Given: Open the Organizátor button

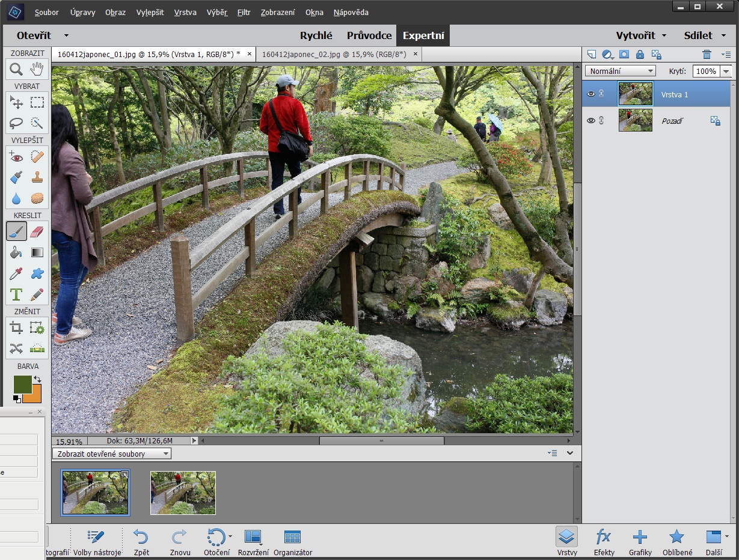Looking at the screenshot, I should [293, 541].
